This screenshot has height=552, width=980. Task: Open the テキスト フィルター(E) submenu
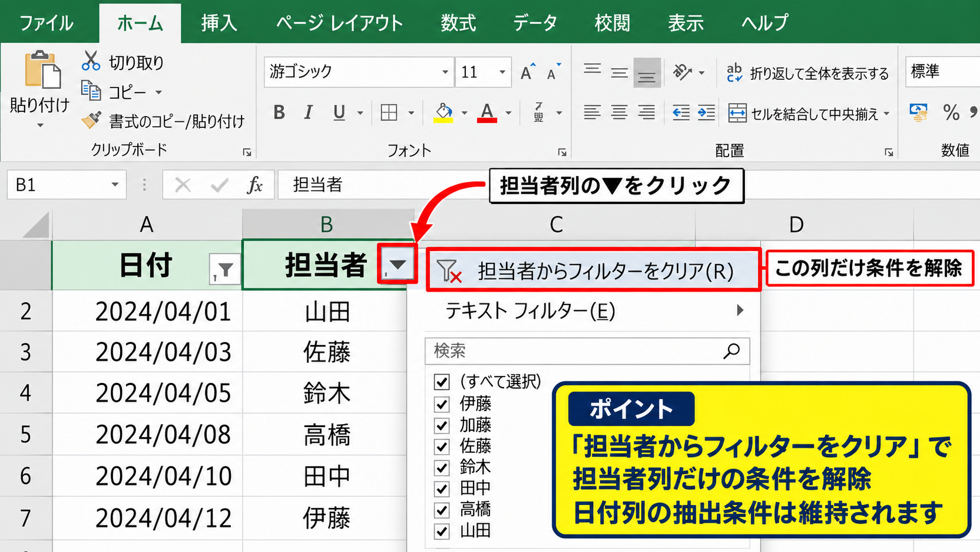(593, 310)
